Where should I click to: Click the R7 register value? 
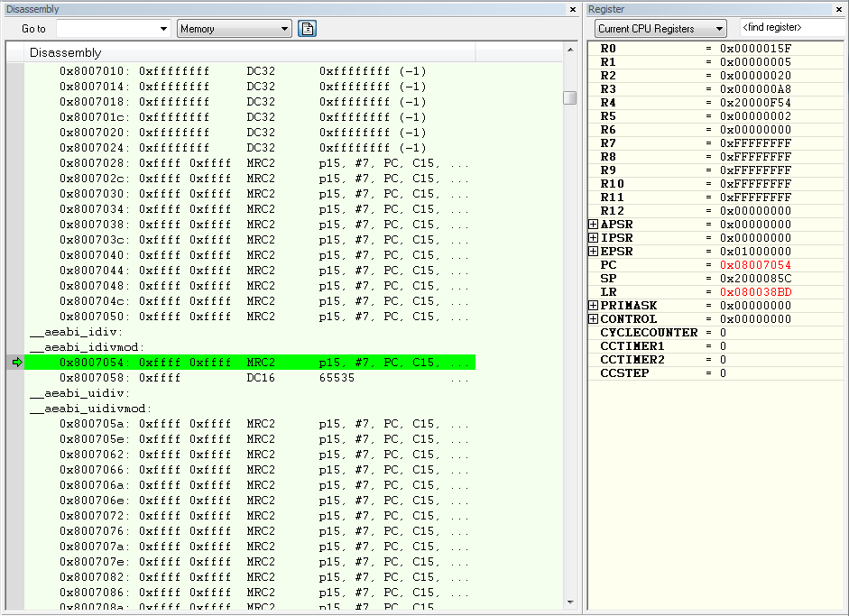click(x=755, y=143)
